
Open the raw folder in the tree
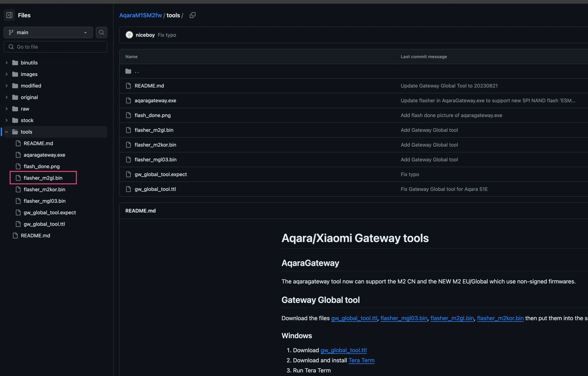[25, 109]
